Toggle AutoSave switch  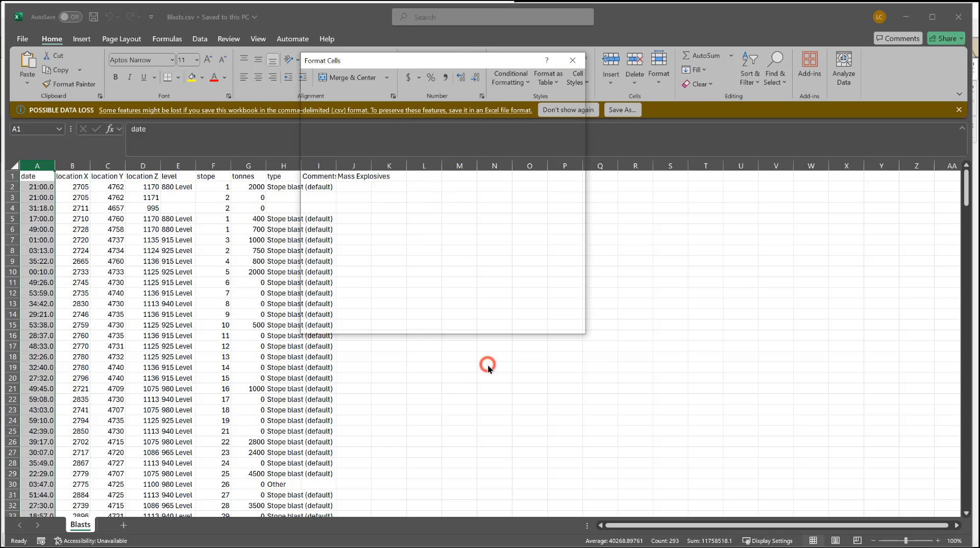[x=70, y=17]
